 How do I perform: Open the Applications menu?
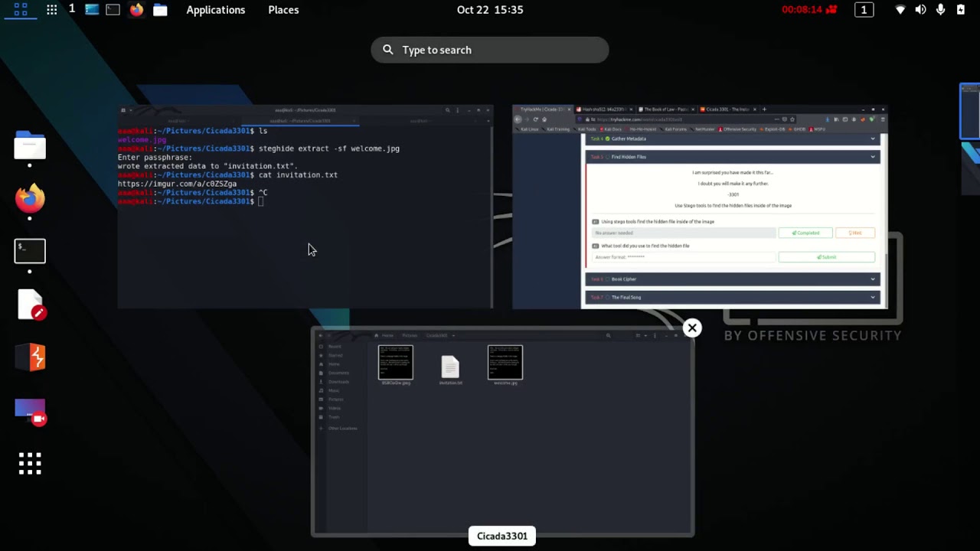point(216,10)
